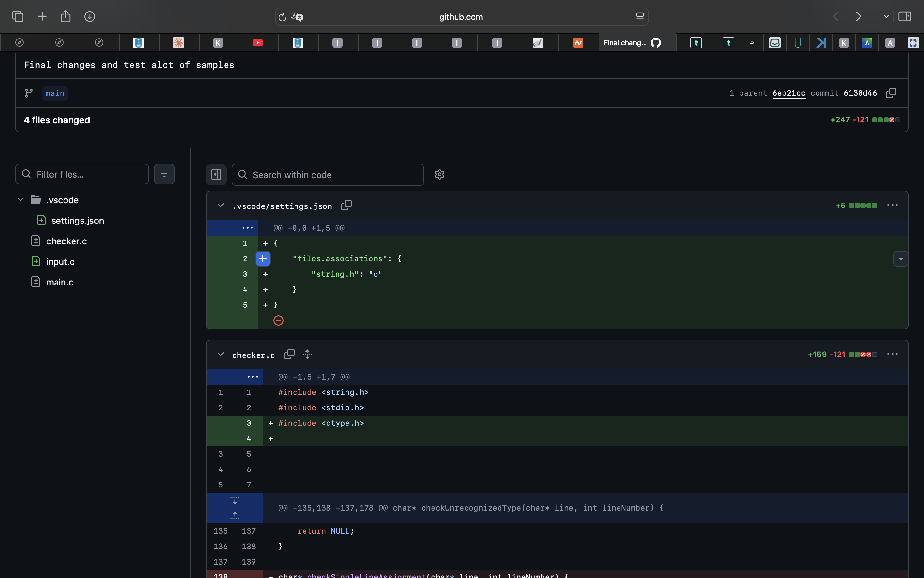Image resolution: width=924 pixels, height=578 pixels.
Task: Switch to the orange wave-icon tab
Action: pos(578,43)
